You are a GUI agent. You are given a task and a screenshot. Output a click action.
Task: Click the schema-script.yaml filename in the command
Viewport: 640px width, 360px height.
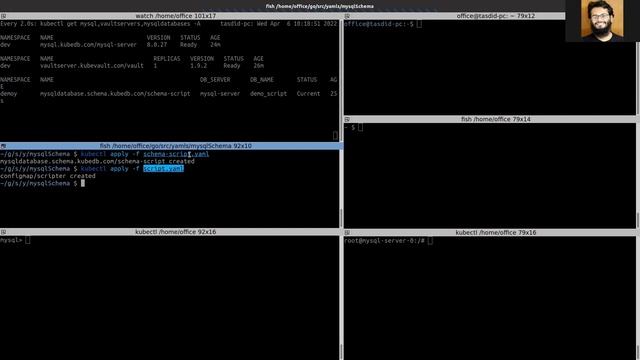(176, 154)
